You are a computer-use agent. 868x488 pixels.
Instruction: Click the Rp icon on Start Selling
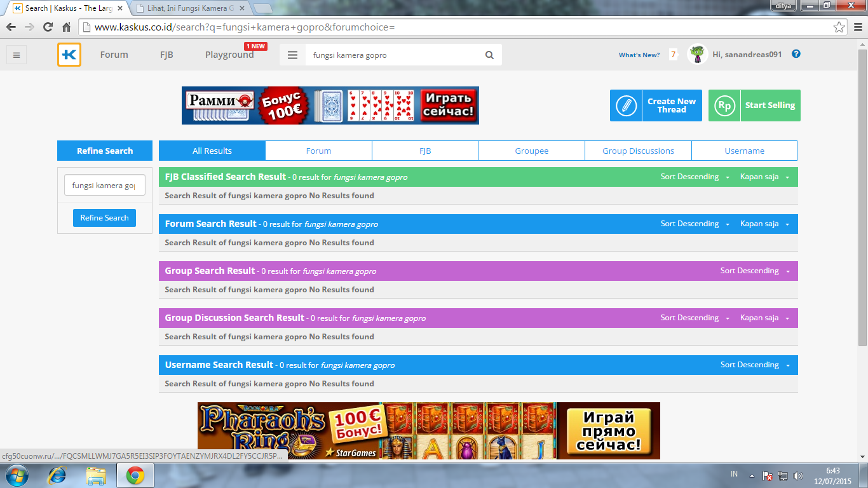click(724, 105)
